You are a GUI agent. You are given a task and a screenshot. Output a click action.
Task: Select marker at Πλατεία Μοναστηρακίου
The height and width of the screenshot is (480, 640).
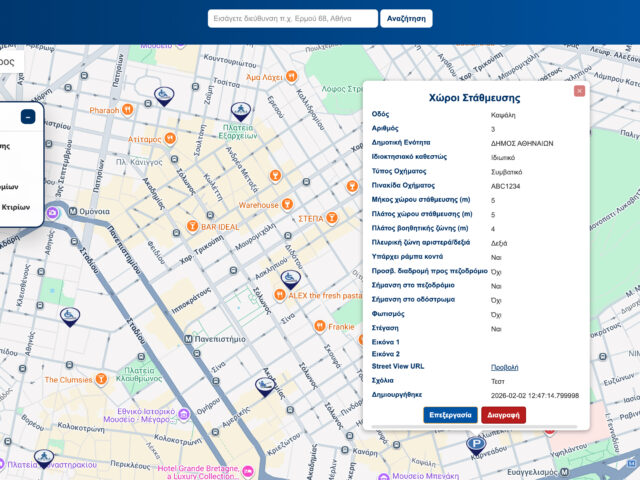pos(44,458)
